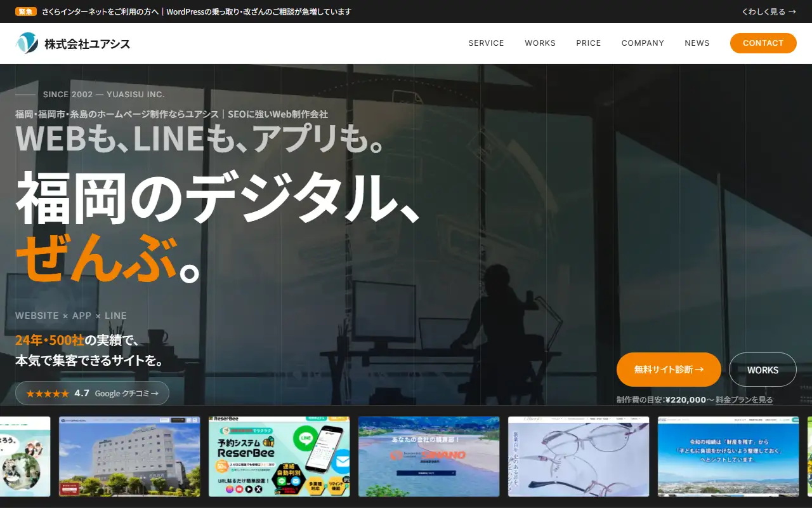Screen dimensions: 812x508
Task: Select COMPANY in the top navigation
Action: (643, 43)
